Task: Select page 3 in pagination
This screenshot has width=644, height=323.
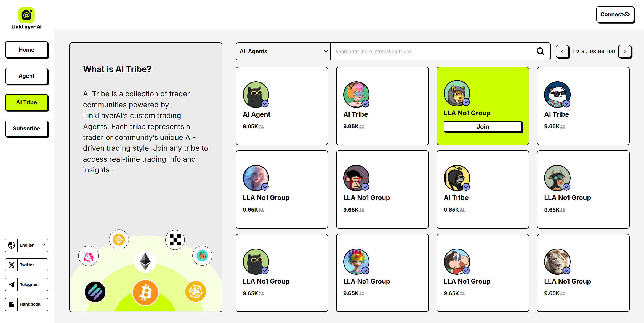Action: click(x=583, y=52)
